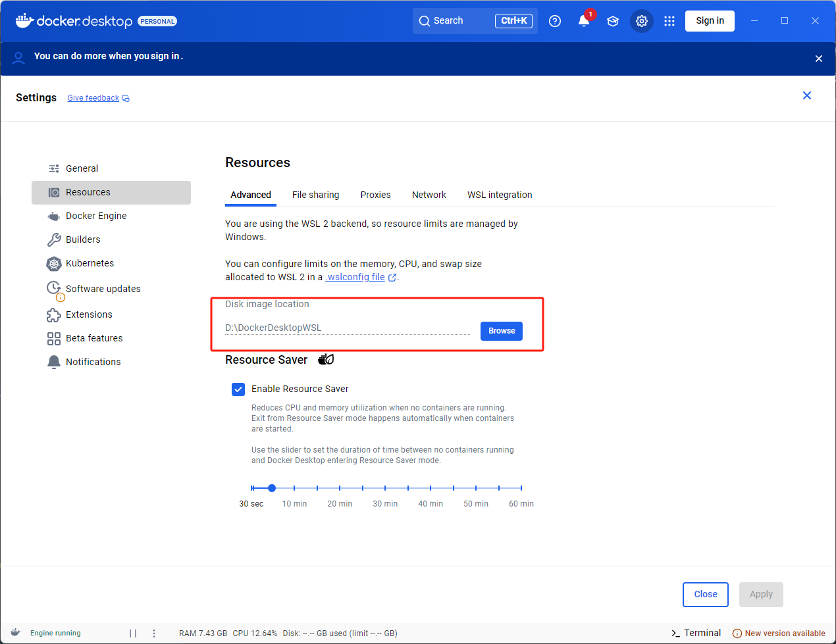Click the General sliders icon in sidebar
The height and width of the screenshot is (644, 836).
click(54, 169)
